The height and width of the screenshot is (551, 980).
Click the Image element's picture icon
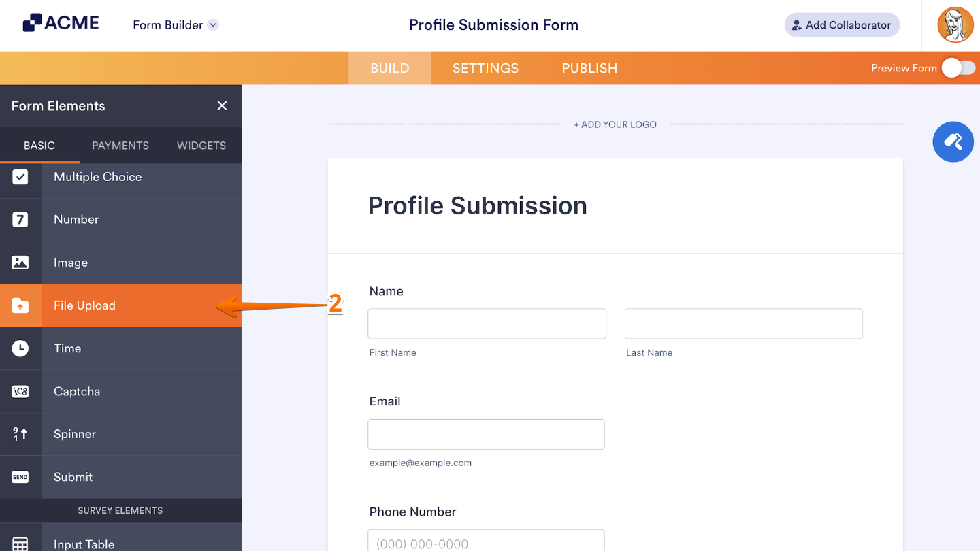coord(20,262)
